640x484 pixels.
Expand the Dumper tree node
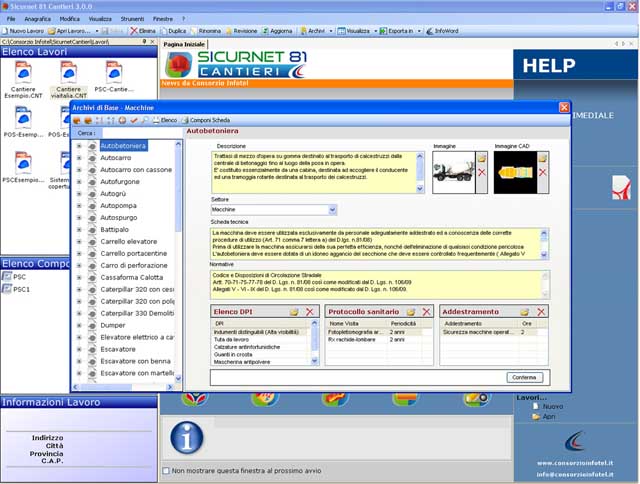tap(79, 325)
